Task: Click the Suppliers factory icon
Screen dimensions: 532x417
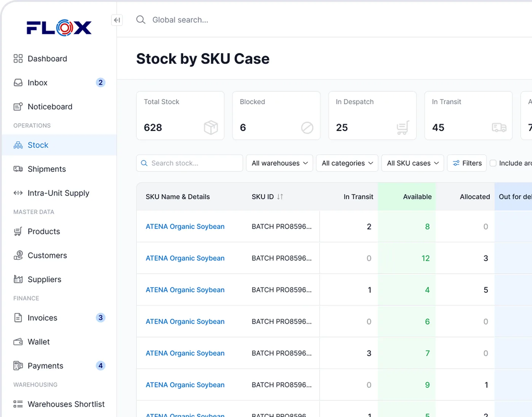Action: coord(18,279)
